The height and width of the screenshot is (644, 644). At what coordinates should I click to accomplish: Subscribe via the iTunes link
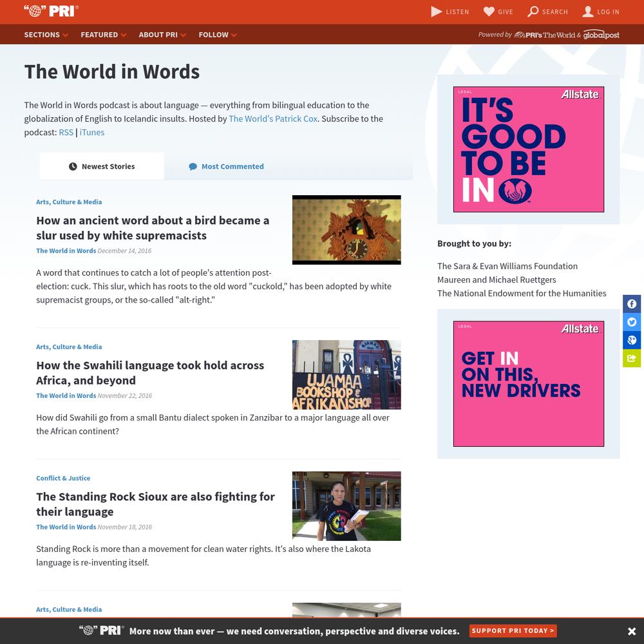click(x=92, y=132)
